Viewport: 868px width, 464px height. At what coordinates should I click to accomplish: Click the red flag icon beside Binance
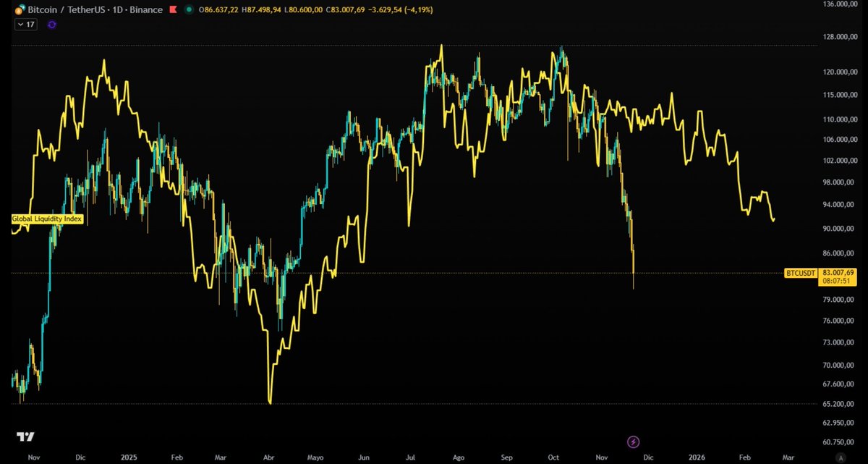click(171, 9)
